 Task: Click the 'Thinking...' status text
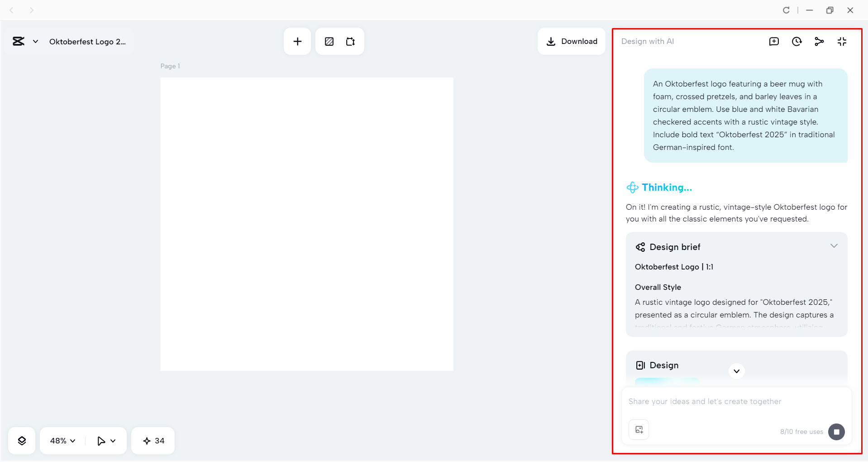point(667,188)
